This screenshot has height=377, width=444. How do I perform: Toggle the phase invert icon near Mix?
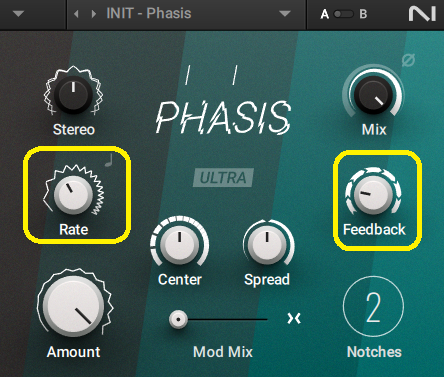coord(408,60)
